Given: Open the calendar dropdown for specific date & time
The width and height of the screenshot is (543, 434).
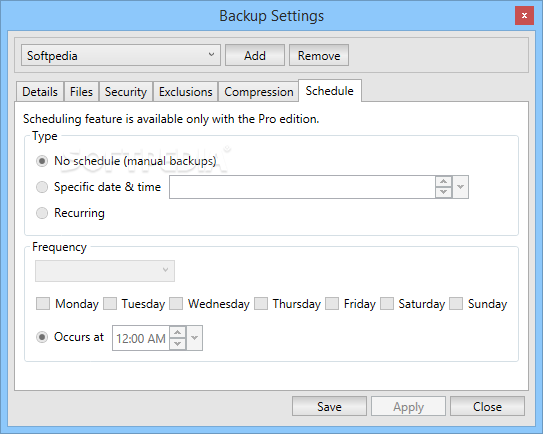Looking at the screenshot, I should (460, 187).
